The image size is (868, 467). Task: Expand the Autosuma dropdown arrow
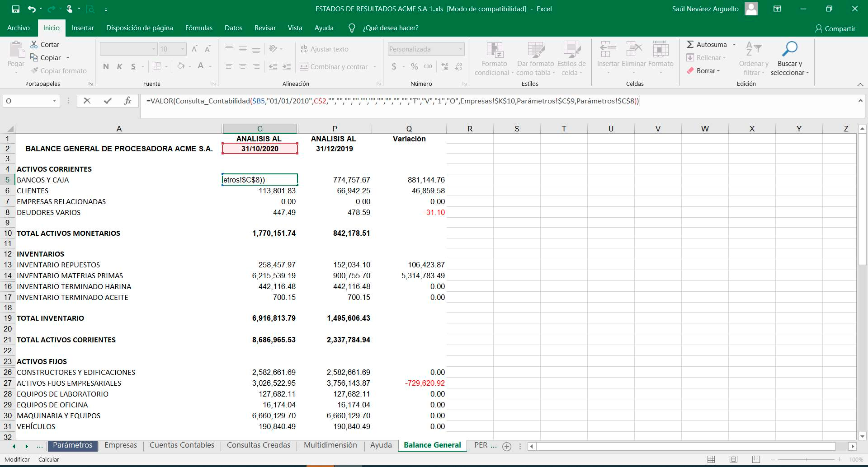click(x=734, y=45)
